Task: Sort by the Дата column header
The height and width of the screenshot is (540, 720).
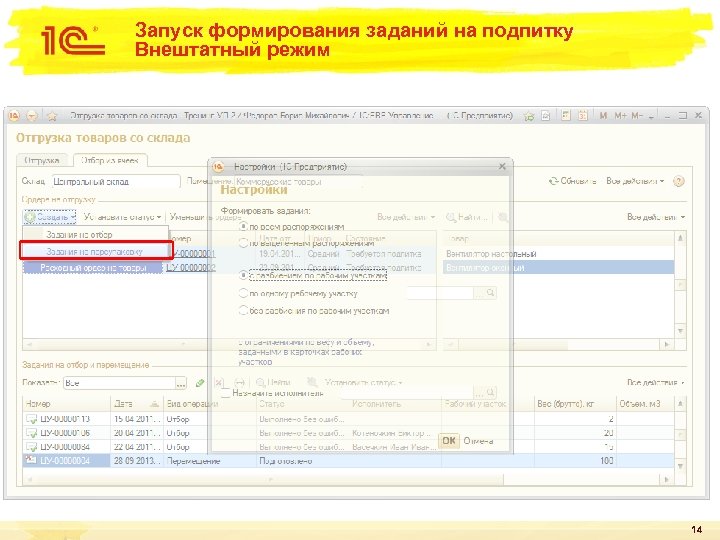Action: 137,404
